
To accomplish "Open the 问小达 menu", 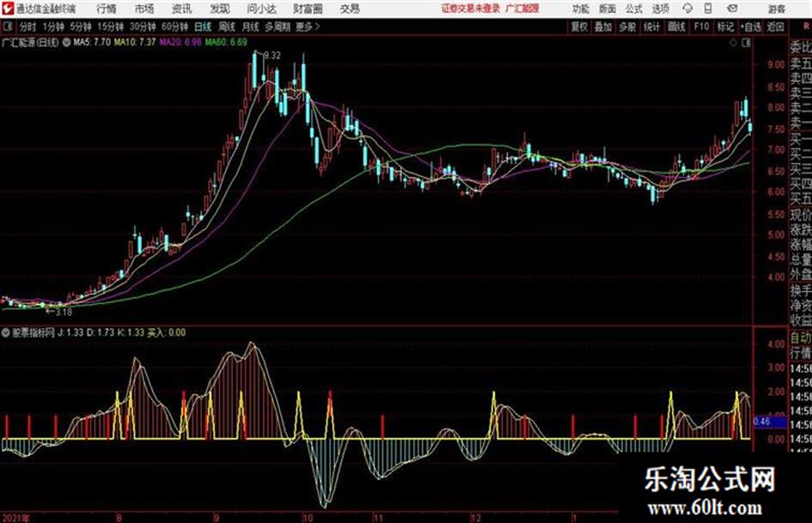I will click(x=261, y=9).
